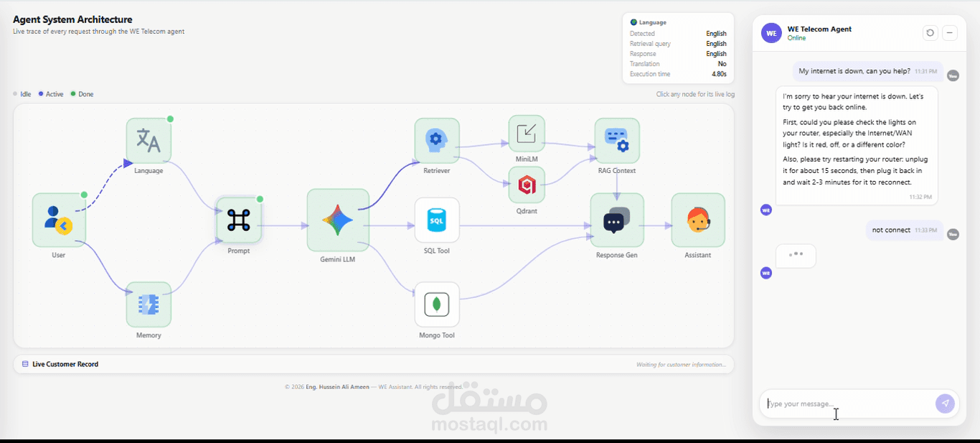
Task: Click the 'Done' legend label
Action: (86, 94)
